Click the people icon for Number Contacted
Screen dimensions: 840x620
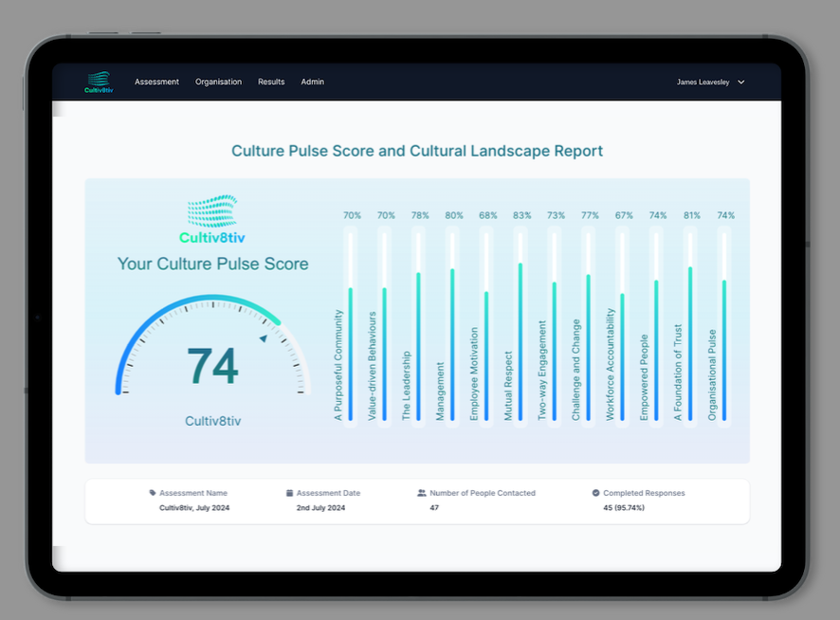coord(422,493)
